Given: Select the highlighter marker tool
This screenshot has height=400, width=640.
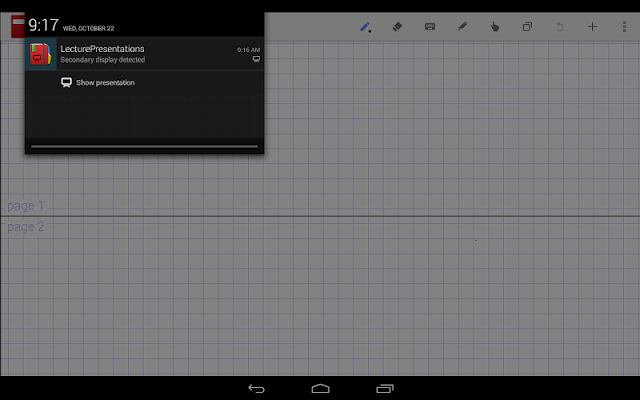Looking at the screenshot, I should pos(462,27).
